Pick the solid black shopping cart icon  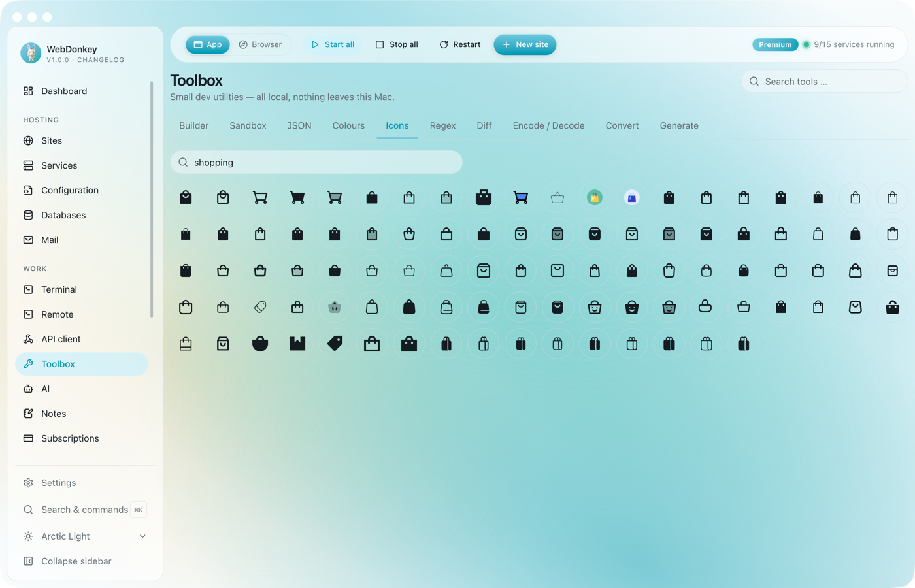[x=297, y=197]
